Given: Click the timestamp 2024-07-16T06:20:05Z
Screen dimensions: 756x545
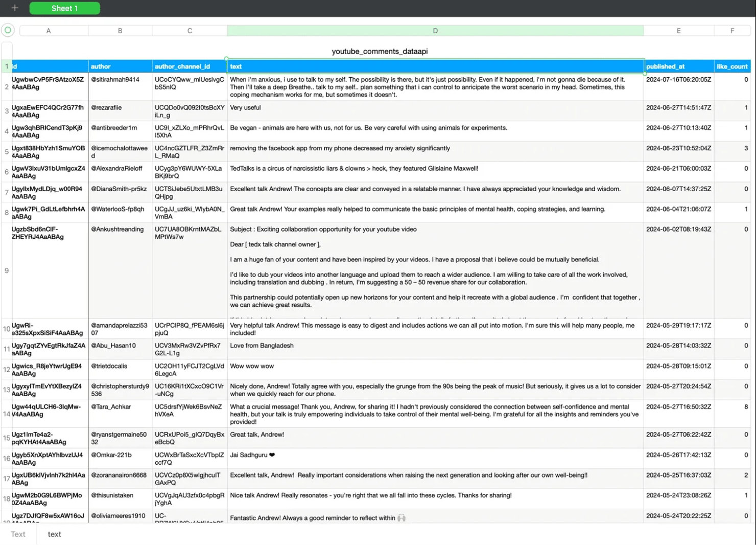Looking at the screenshot, I should click(x=679, y=87).
